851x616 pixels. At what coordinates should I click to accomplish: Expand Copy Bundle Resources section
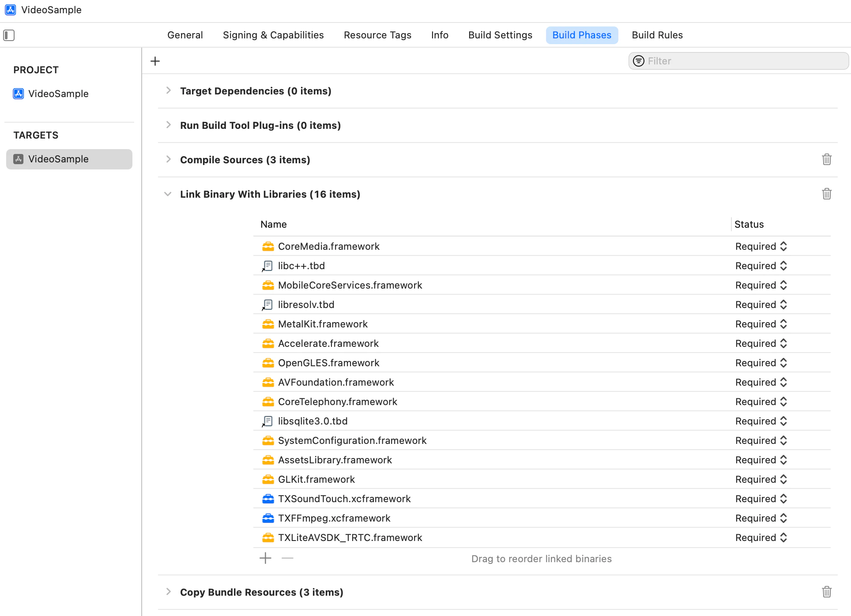tap(168, 592)
